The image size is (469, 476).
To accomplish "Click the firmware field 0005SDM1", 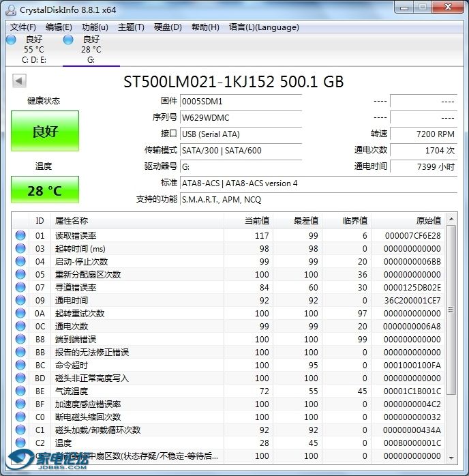I will tap(241, 101).
